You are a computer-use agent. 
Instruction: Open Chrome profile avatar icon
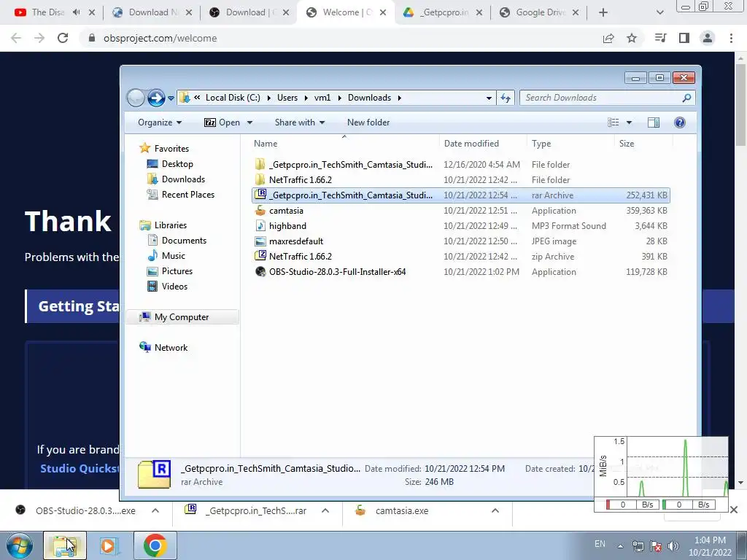tap(708, 38)
